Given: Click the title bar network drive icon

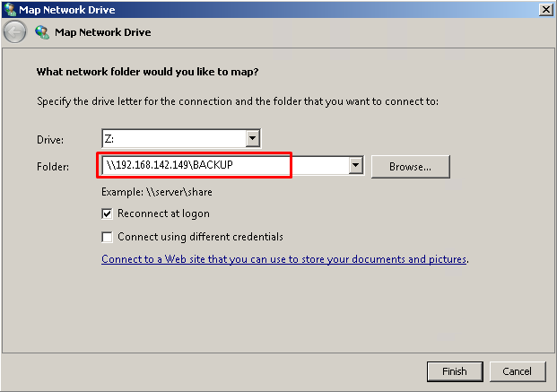Looking at the screenshot, I should point(10,9).
